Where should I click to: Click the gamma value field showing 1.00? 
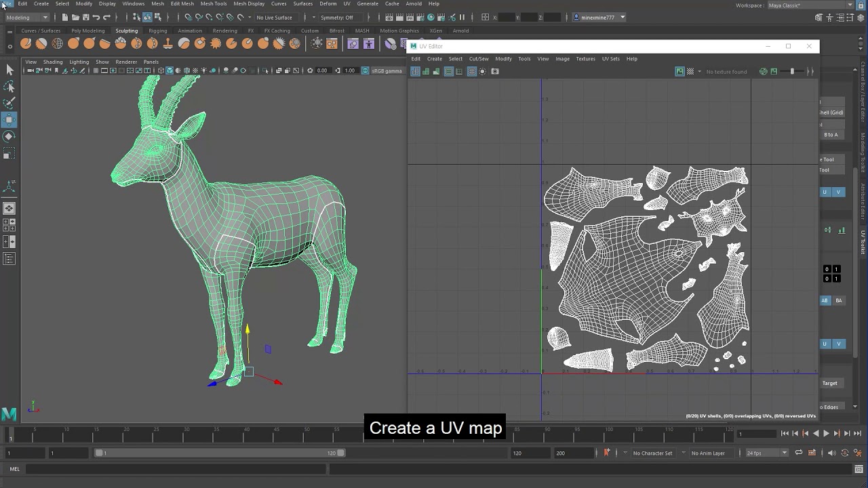351,70
